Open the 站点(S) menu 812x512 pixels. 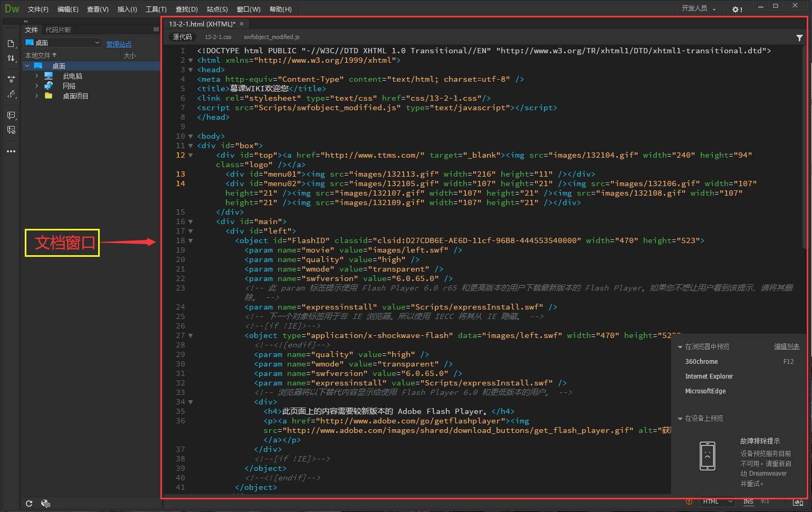[217, 9]
